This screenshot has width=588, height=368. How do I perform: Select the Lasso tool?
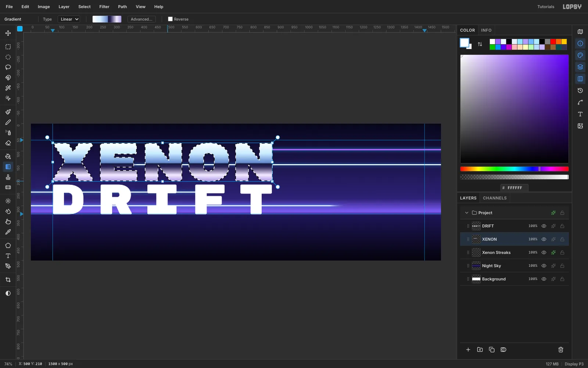pyautogui.click(x=8, y=67)
